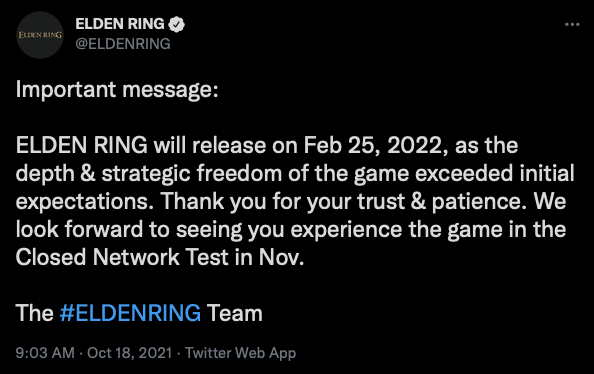The width and height of the screenshot is (594, 374).
Task: Click the 9:03 AM timestamp
Action: point(45,353)
